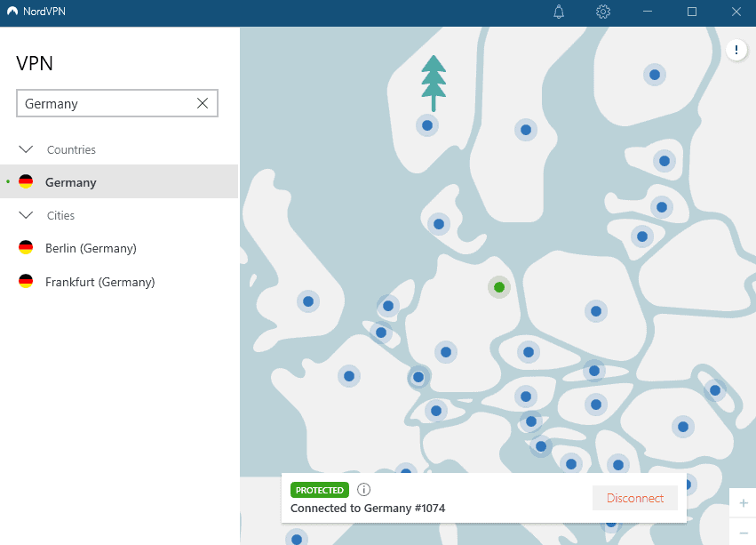Collapse the Cities section chevron

(26, 215)
